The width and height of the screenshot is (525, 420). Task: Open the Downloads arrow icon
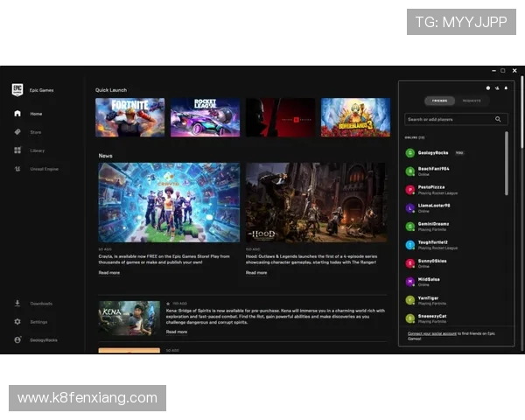(x=17, y=304)
